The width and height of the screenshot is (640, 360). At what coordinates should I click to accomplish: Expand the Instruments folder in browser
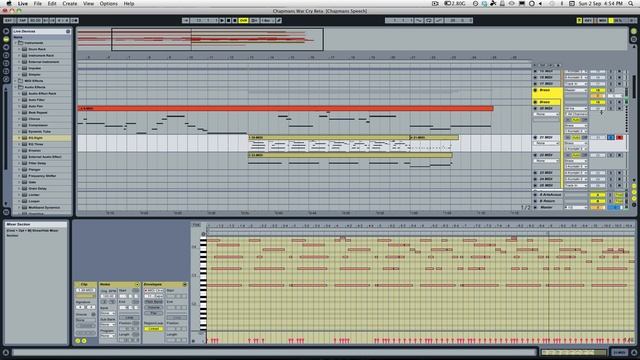pos(16,42)
